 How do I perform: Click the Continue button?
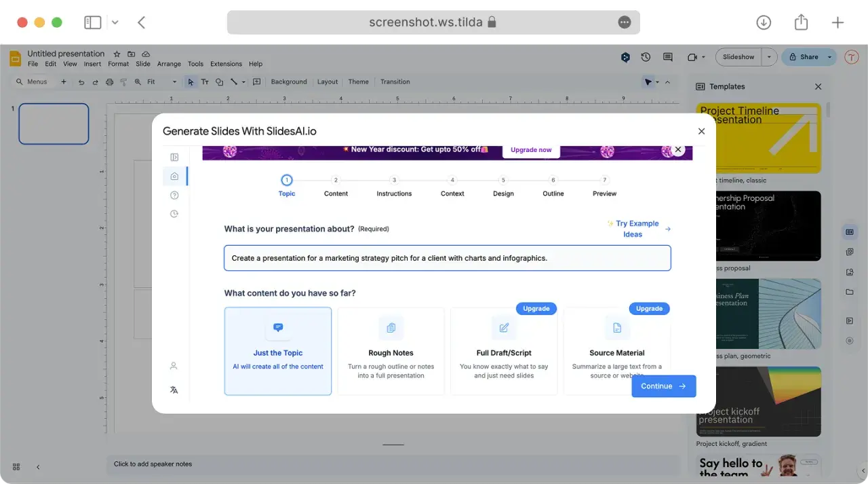click(x=664, y=386)
